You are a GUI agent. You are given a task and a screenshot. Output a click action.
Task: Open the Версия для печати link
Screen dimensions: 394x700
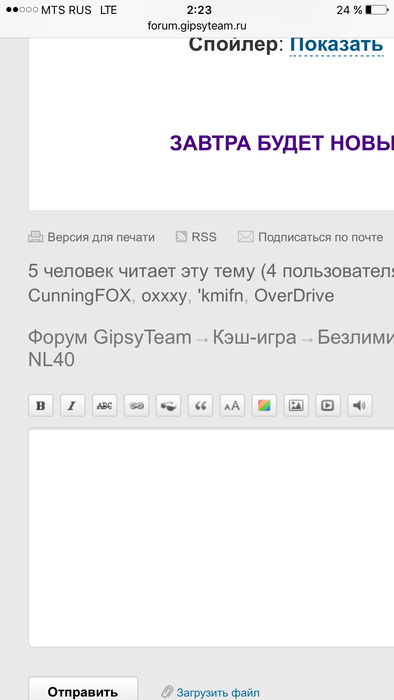point(101,237)
